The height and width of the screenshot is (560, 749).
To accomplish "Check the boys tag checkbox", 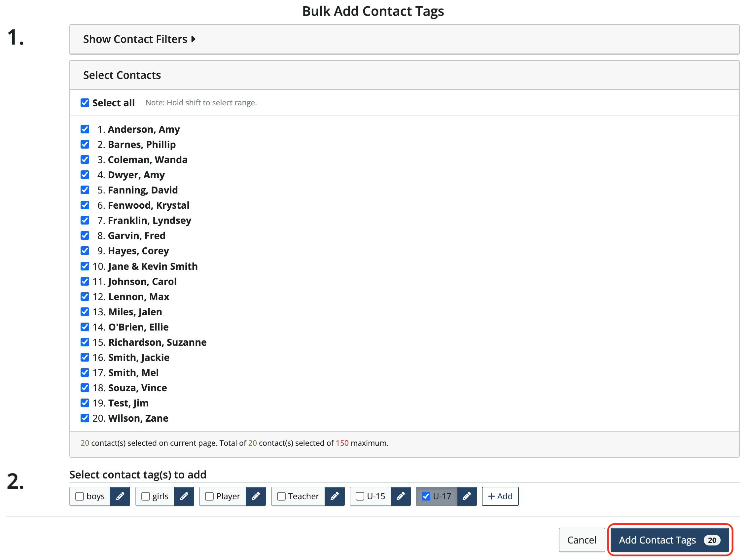I will point(80,496).
